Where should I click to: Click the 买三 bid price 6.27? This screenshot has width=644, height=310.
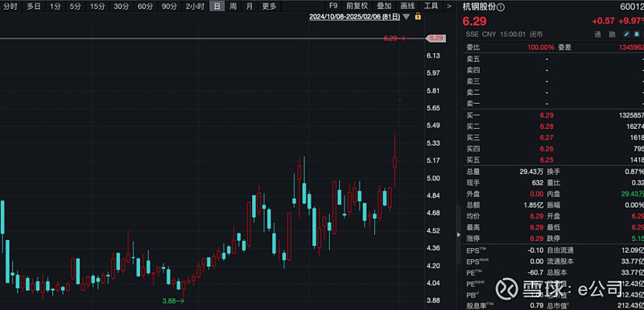(547, 138)
